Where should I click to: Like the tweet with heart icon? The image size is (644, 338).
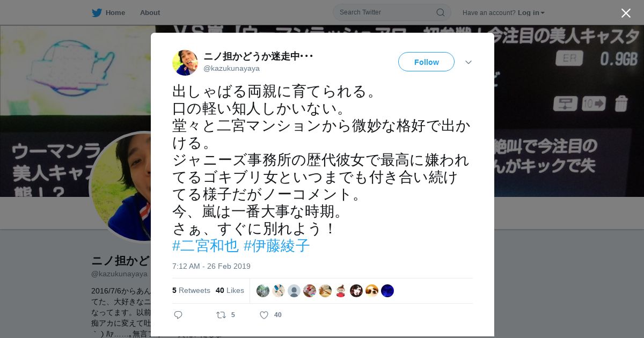point(264,315)
